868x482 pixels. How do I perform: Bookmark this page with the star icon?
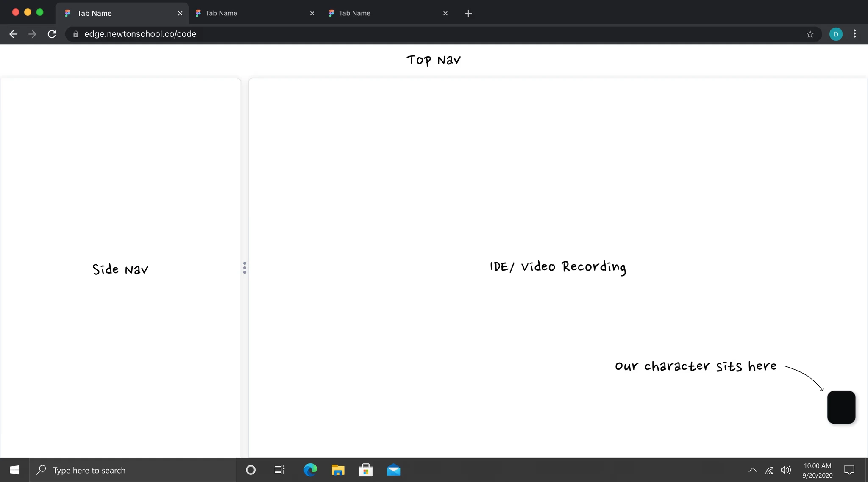[x=810, y=34]
